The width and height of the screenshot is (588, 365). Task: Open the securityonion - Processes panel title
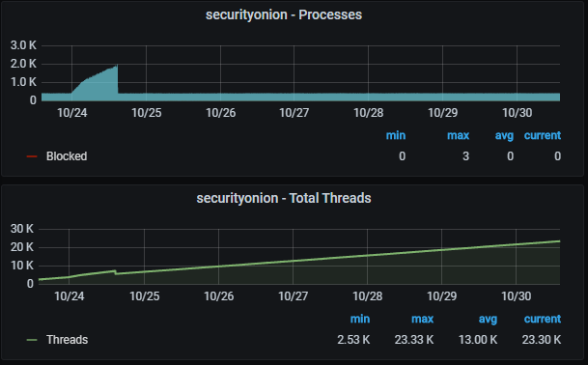[284, 15]
